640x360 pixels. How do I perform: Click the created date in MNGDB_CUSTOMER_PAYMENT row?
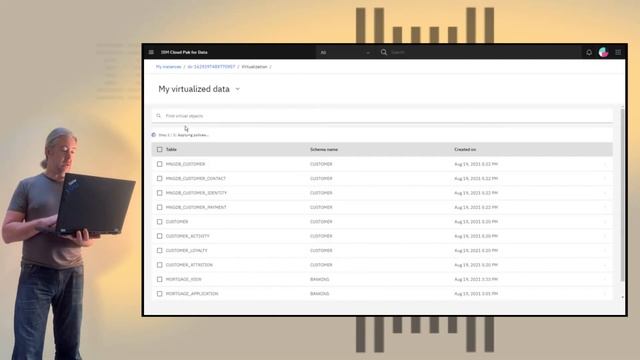click(476, 207)
